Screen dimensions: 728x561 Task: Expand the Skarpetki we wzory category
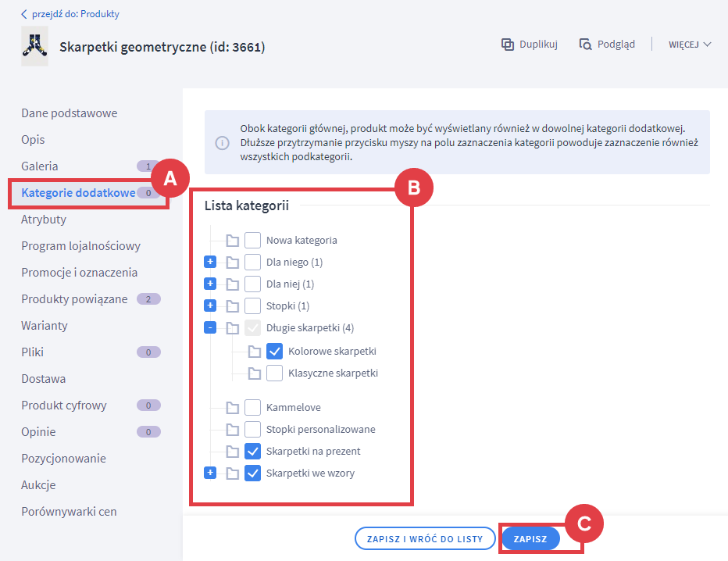click(210, 473)
